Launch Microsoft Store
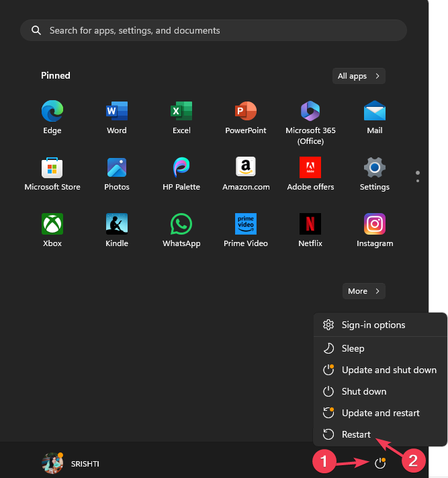This screenshot has width=448, height=478. (x=52, y=173)
